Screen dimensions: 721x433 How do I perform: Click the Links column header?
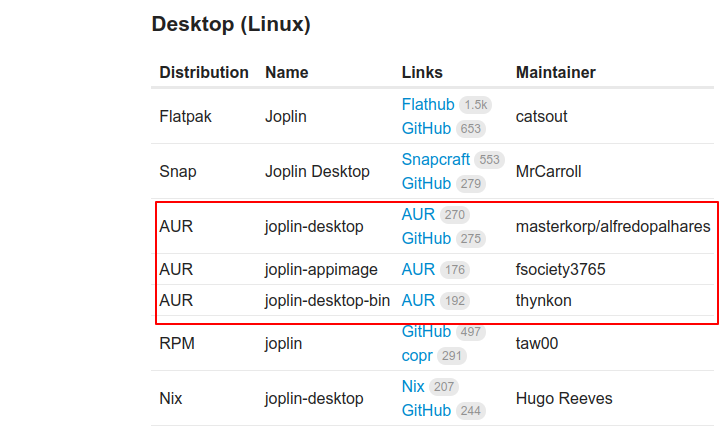[422, 73]
